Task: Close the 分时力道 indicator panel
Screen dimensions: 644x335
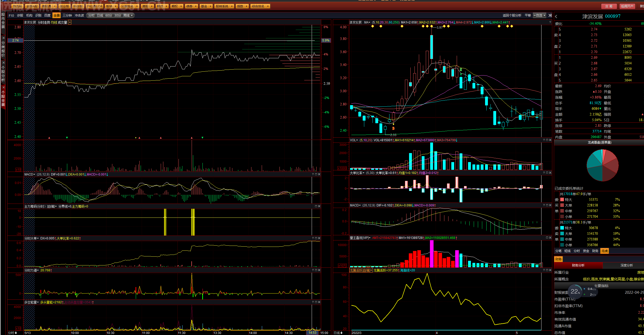Action: pos(319,270)
